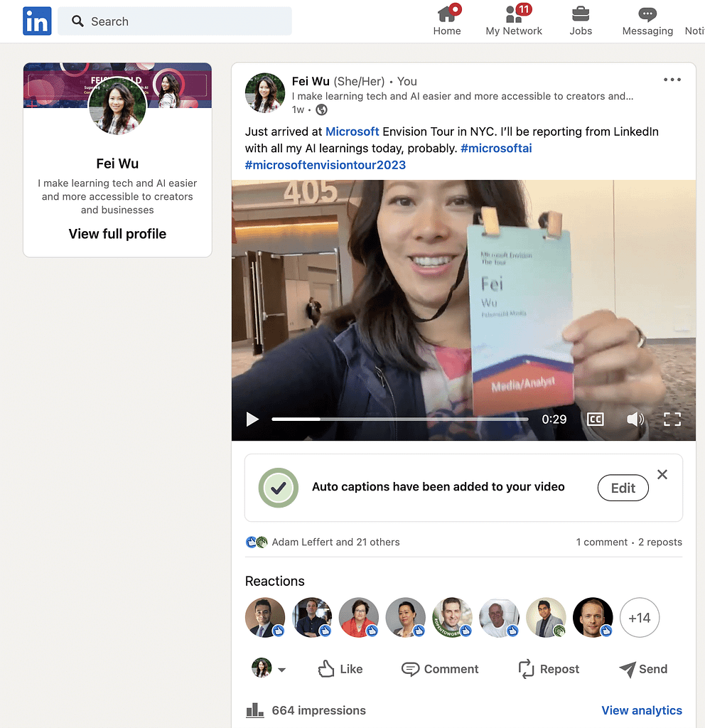Open the My Network tab
The image size is (705, 728).
click(514, 21)
